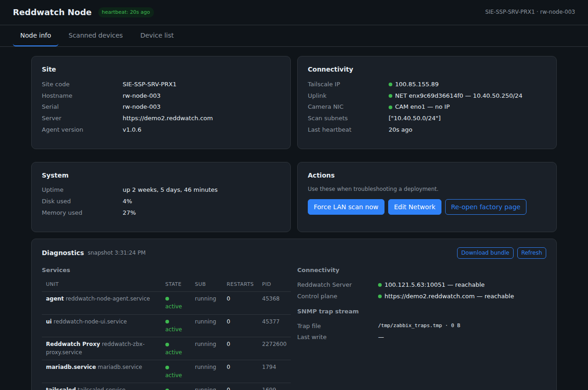The height and width of the screenshot is (390, 588).
Task: Click the Reddwatch Proxy service row name
Action: click(95, 348)
